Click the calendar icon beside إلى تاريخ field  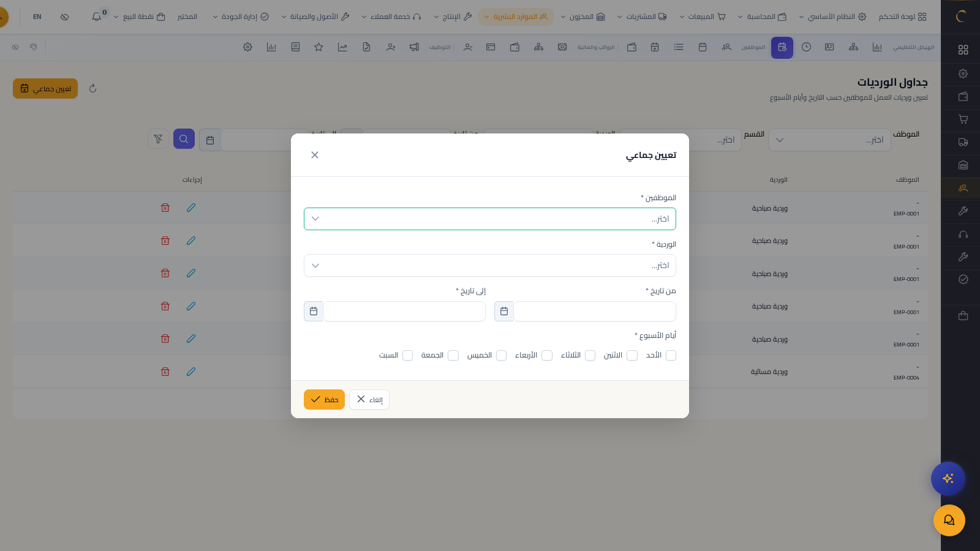(x=314, y=311)
